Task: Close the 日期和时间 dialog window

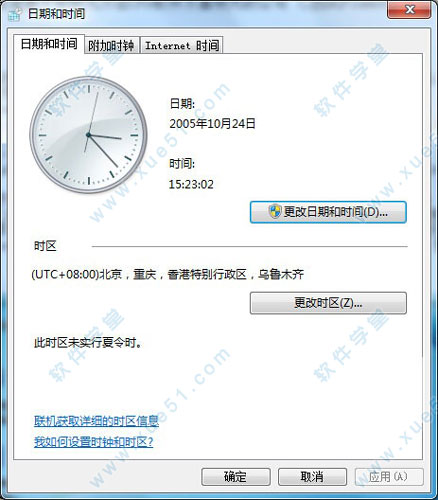Action: 409,10
